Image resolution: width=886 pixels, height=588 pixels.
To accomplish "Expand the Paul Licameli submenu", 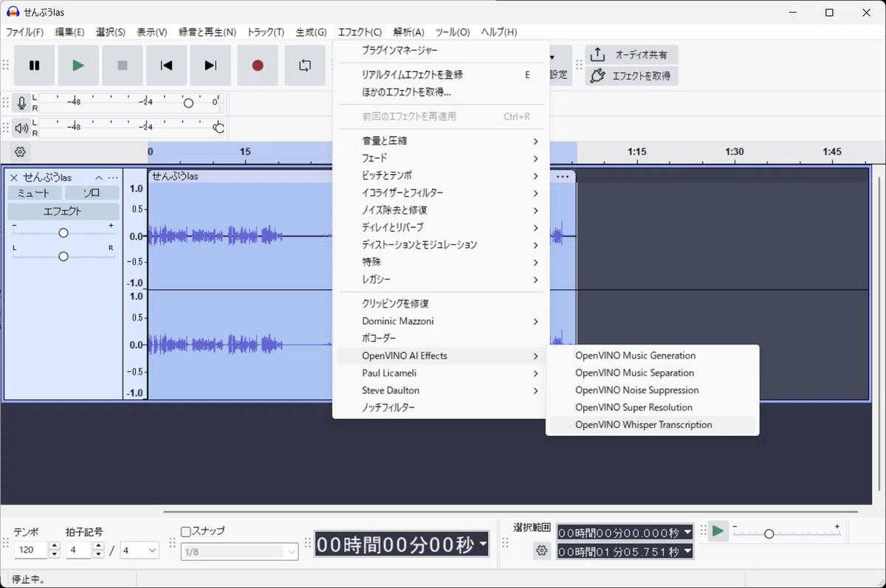I will 441,373.
